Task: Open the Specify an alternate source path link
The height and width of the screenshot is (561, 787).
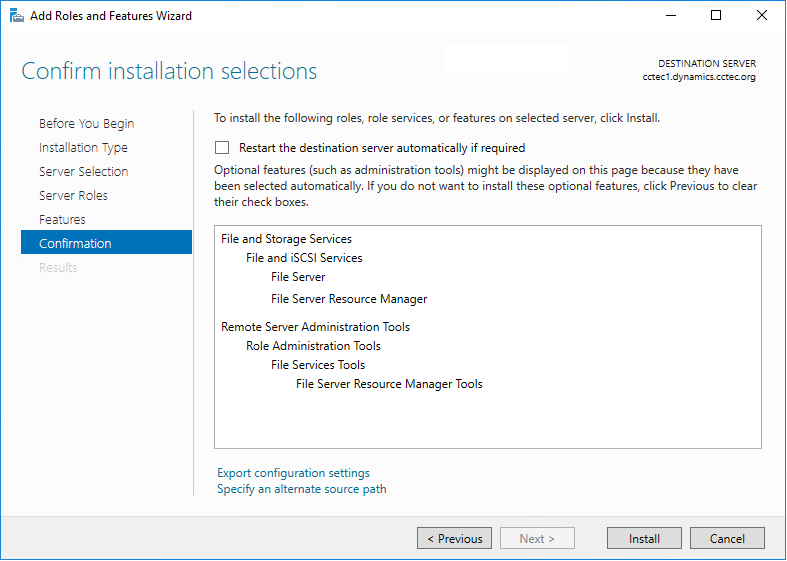Action: pos(301,489)
